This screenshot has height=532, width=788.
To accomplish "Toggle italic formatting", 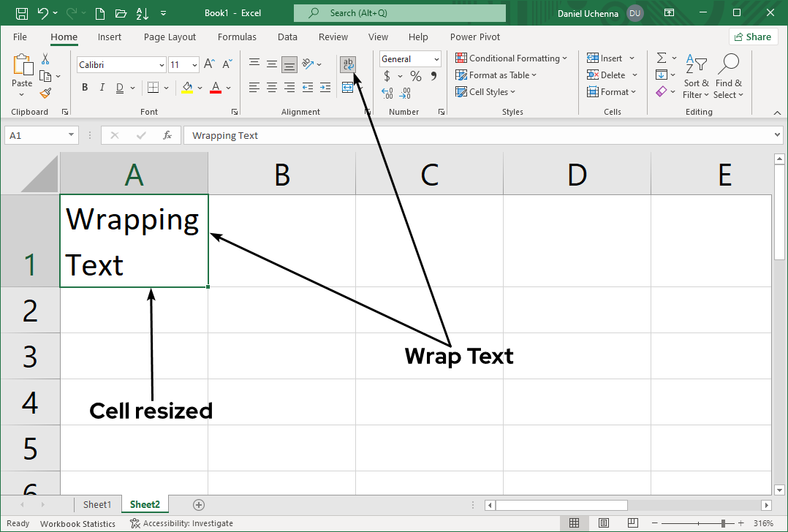I will pos(102,87).
